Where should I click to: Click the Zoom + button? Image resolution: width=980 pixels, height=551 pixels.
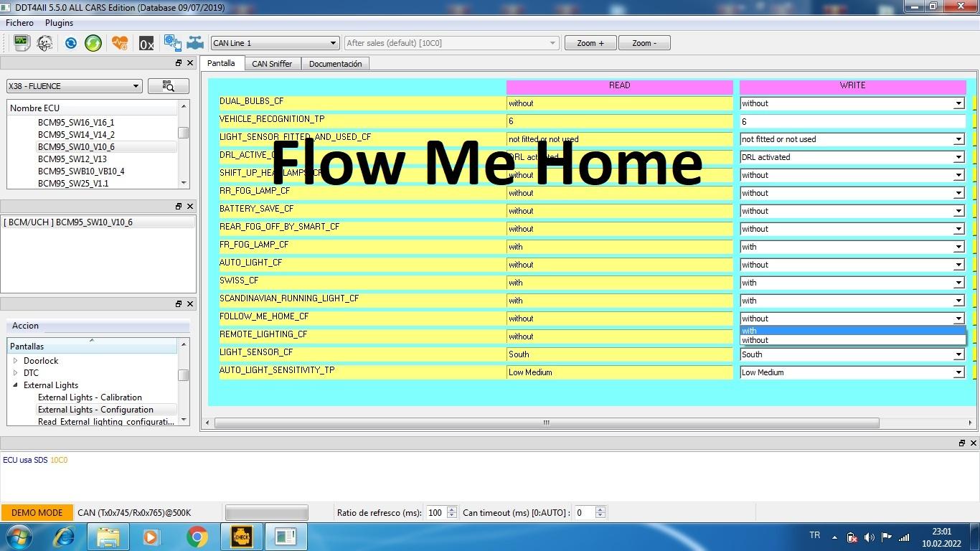[590, 43]
